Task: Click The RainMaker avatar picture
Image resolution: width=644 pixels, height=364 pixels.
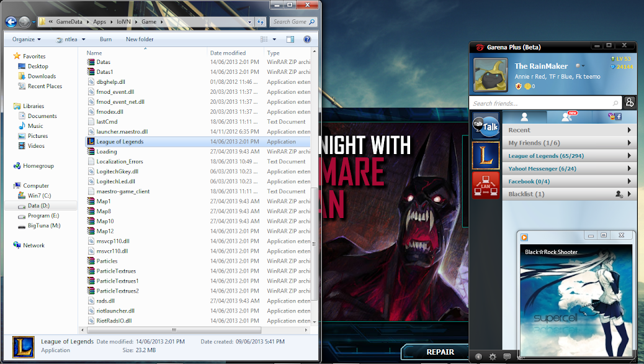Action: tap(490, 75)
